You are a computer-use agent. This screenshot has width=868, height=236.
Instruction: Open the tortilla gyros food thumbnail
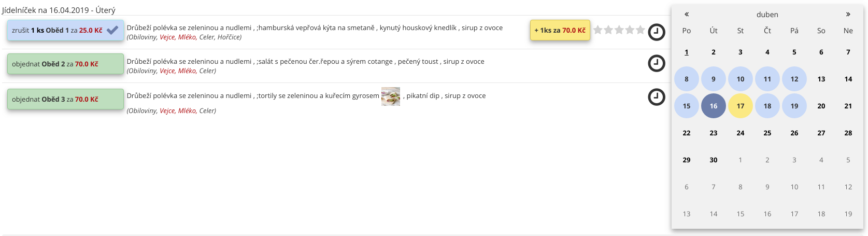(391, 96)
